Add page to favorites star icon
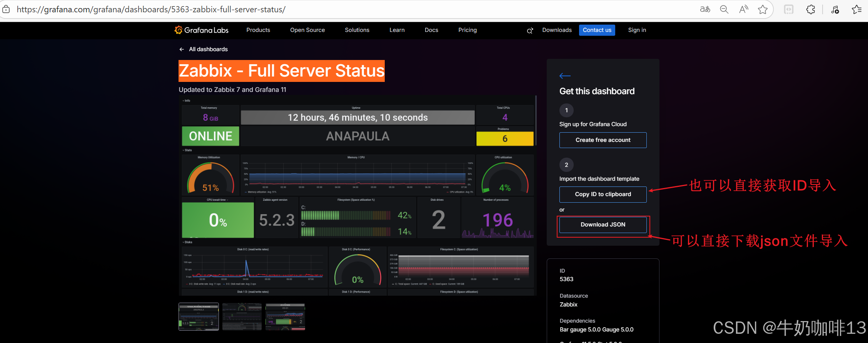Viewport: 868px width, 343px height. [763, 9]
